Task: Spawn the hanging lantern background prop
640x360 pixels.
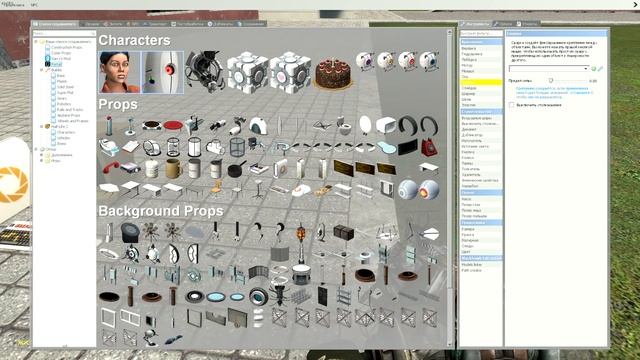Action: coord(301,233)
